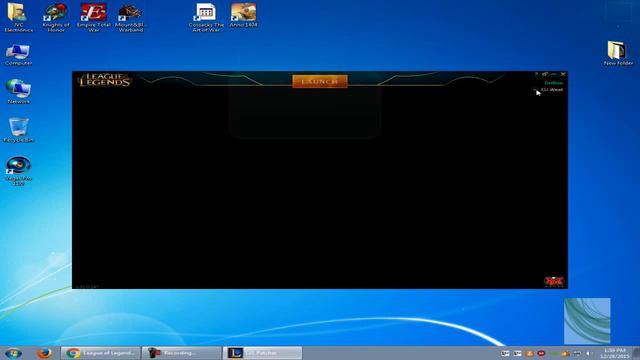
Task: Minimize the League of Legends patcher window
Action: [554, 74]
